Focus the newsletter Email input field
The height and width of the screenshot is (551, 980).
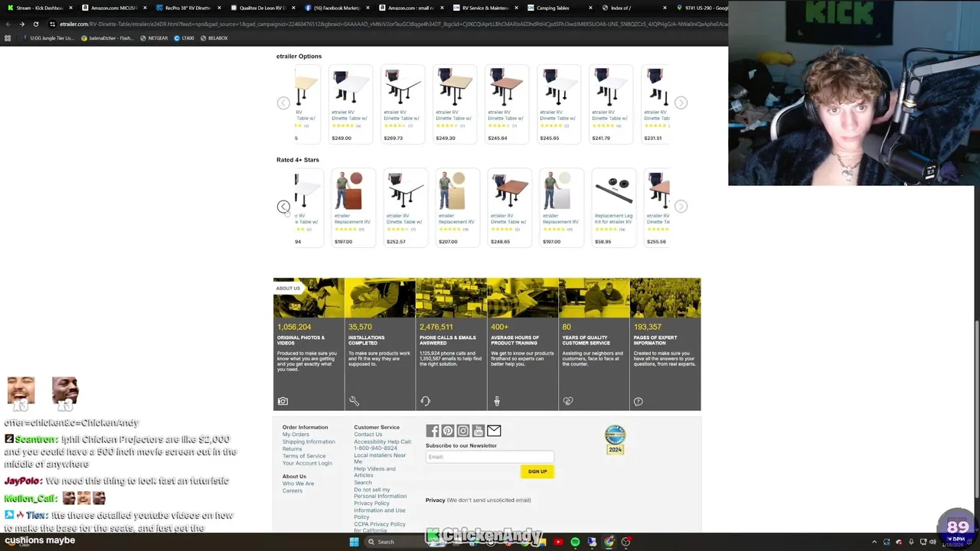tap(489, 457)
